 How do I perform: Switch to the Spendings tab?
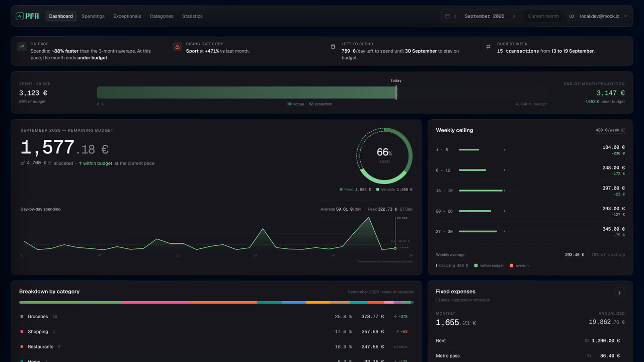(x=93, y=16)
